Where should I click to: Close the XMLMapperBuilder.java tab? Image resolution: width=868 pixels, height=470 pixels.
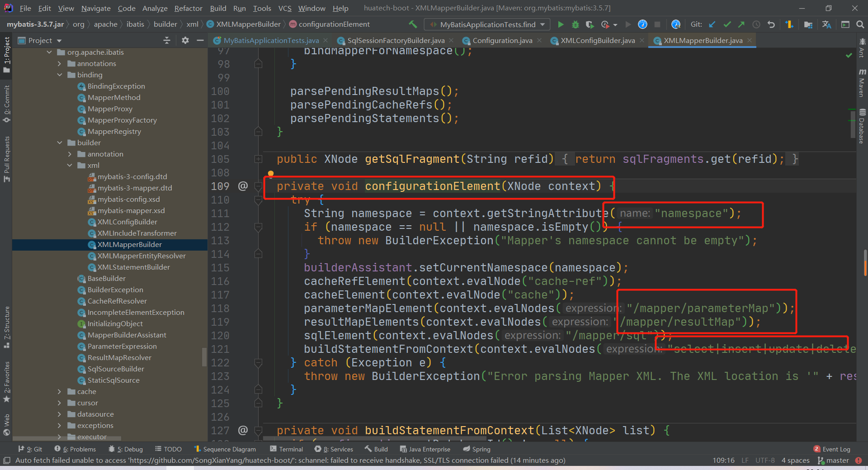[x=750, y=40]
